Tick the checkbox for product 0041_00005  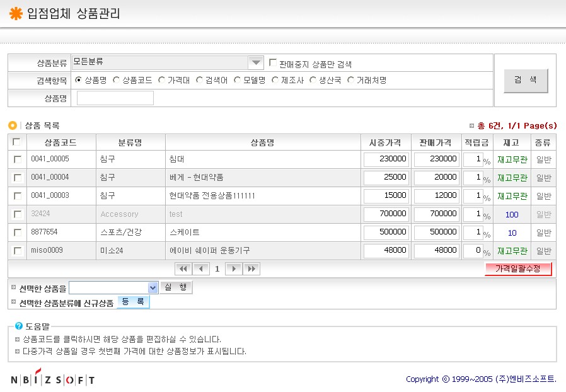[x=18, y=159]
